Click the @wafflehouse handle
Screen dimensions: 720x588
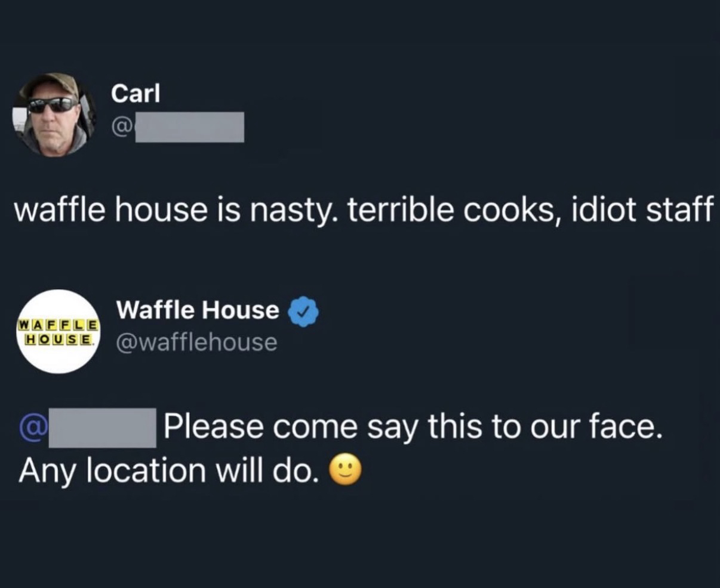tap(196, 343)
